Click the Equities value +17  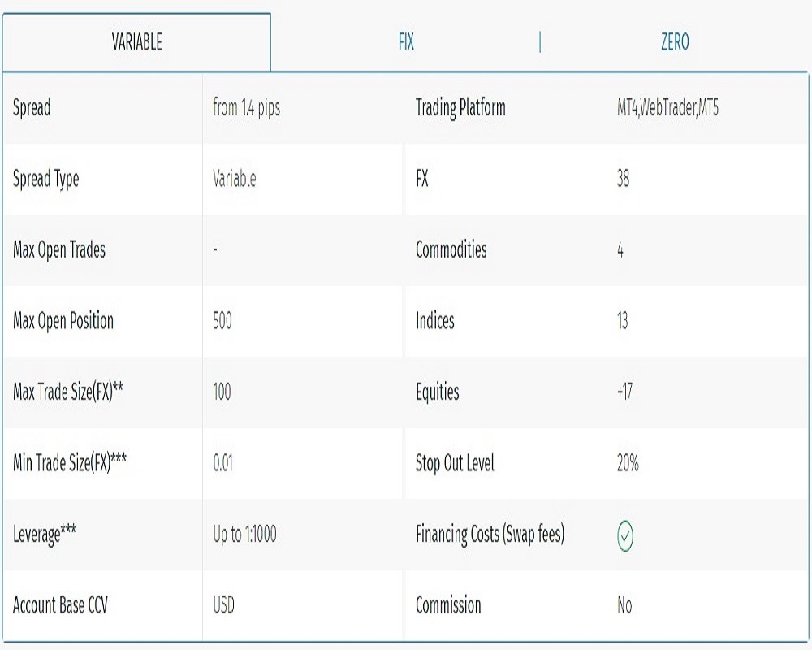tap(624, 392)
